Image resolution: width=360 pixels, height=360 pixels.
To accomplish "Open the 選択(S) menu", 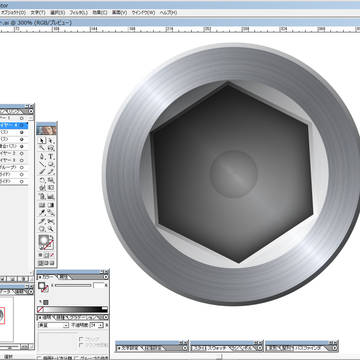I will click(57, 13).
